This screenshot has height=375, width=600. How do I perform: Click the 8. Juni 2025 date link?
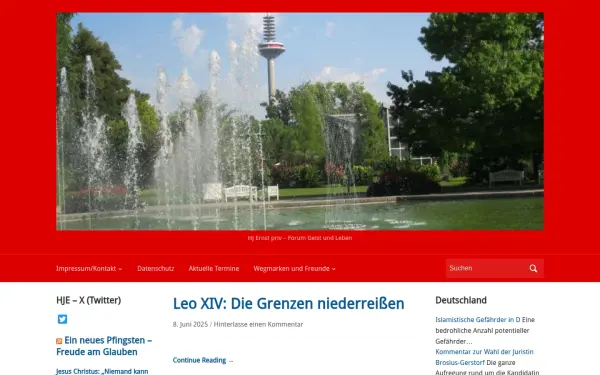point(190,324)
